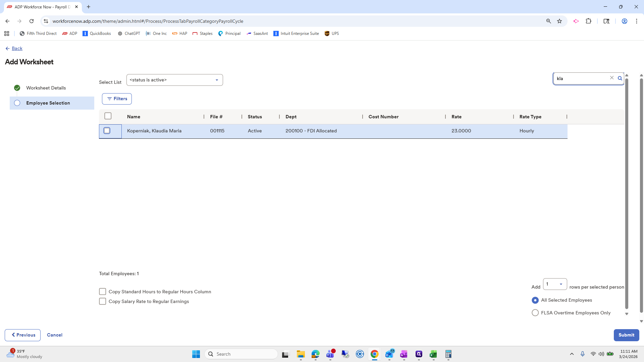
Task: Clear the 'kla' search text with X icon
Action: pos(612,78)
